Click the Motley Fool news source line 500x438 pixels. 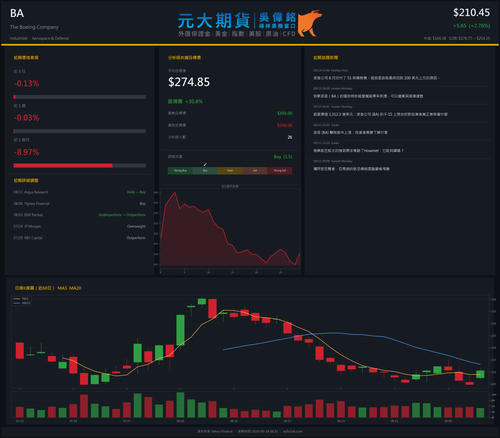coord(330,70)
